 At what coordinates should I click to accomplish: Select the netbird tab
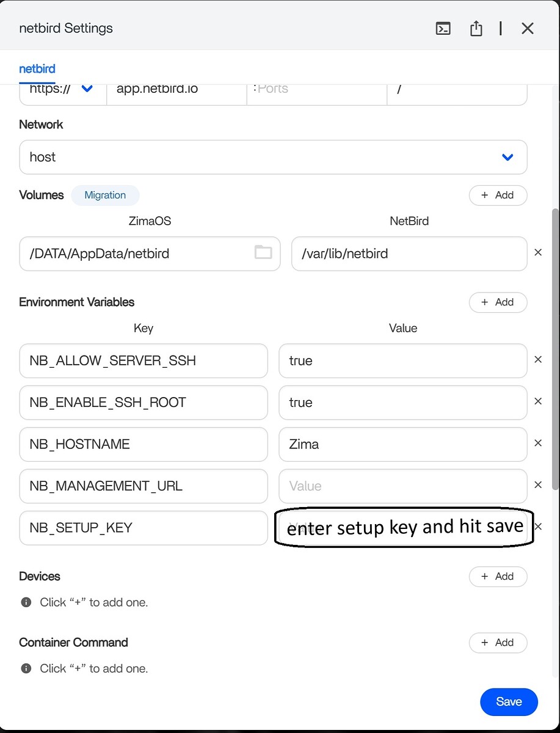[37, 68]
